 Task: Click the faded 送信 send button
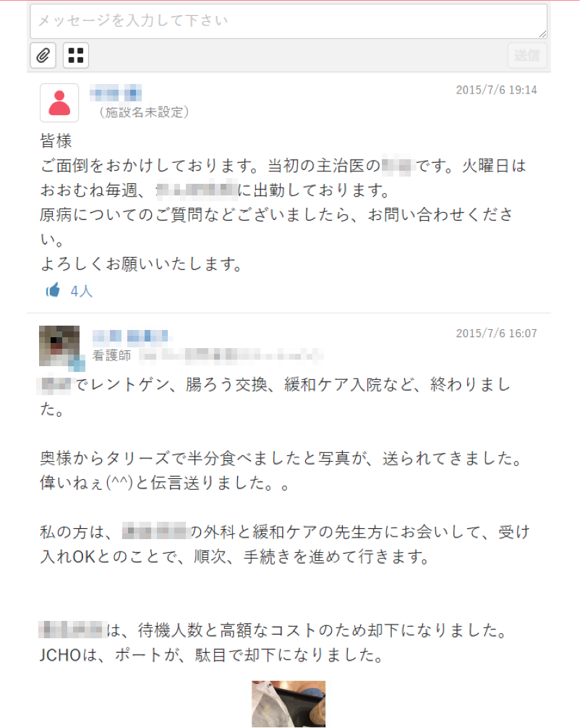coord(527,55)
